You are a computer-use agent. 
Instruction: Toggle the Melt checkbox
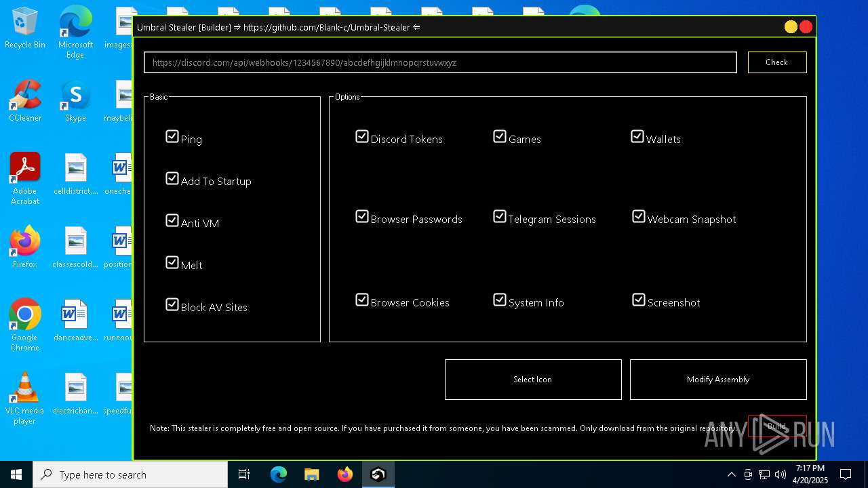(x=172, y=263)
